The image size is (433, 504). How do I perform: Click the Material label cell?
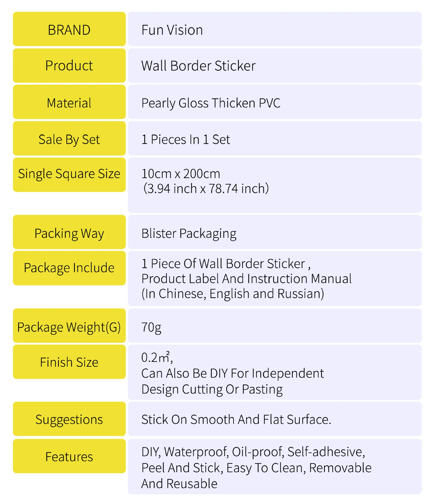69,102
